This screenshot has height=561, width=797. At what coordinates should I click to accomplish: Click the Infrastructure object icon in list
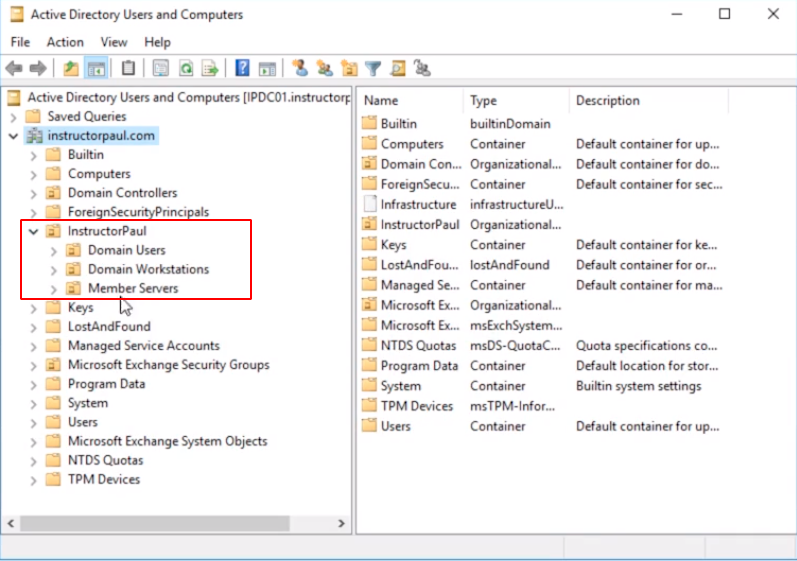[370, 204]
